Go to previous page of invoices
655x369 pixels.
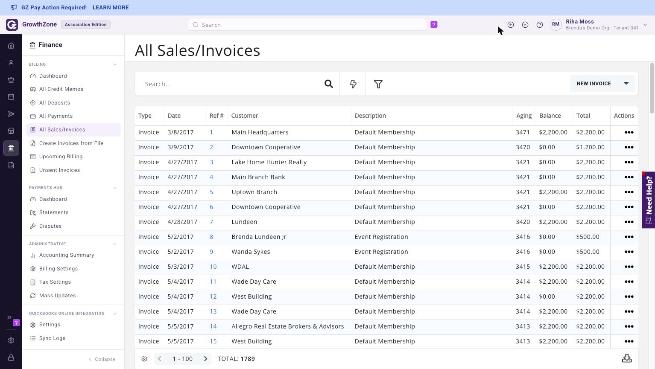[160, 359]
